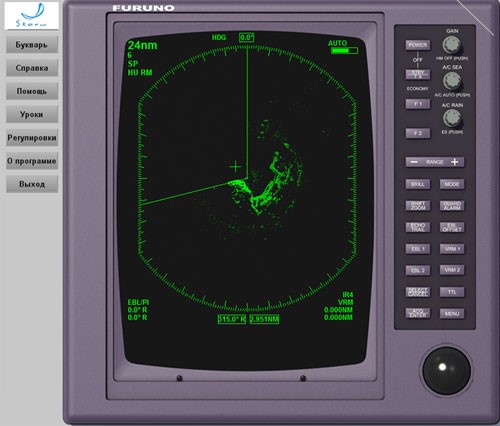
Task: Click the 24nm range readout
Action: (142, 45)
